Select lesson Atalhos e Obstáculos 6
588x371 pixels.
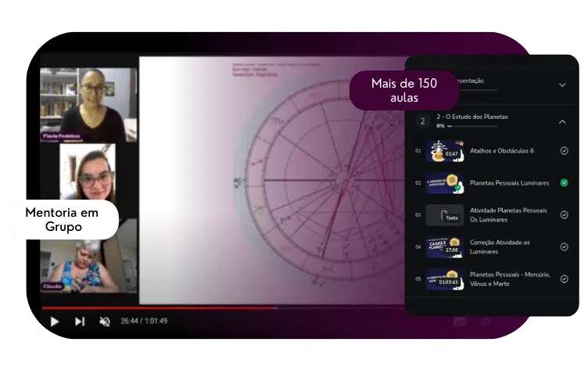[502, 151]
